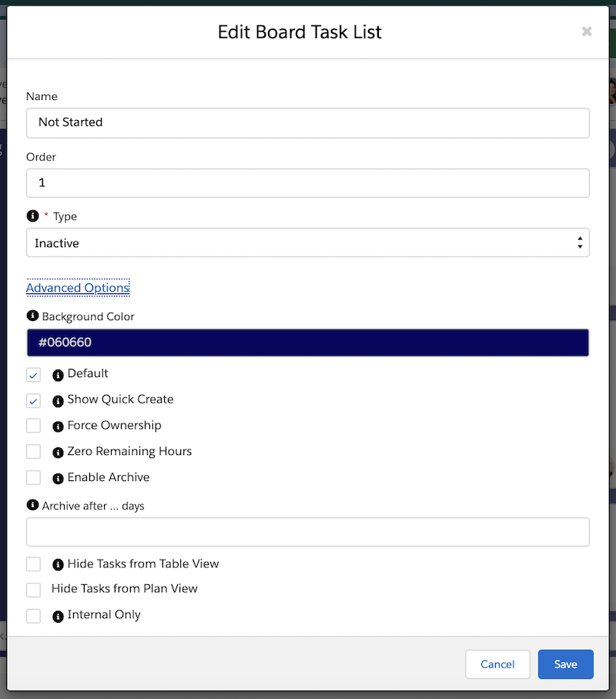This screenshot has width=616, height=699.
Task: Click the info icon next to Force Ownership
Action: pos(58,426)
